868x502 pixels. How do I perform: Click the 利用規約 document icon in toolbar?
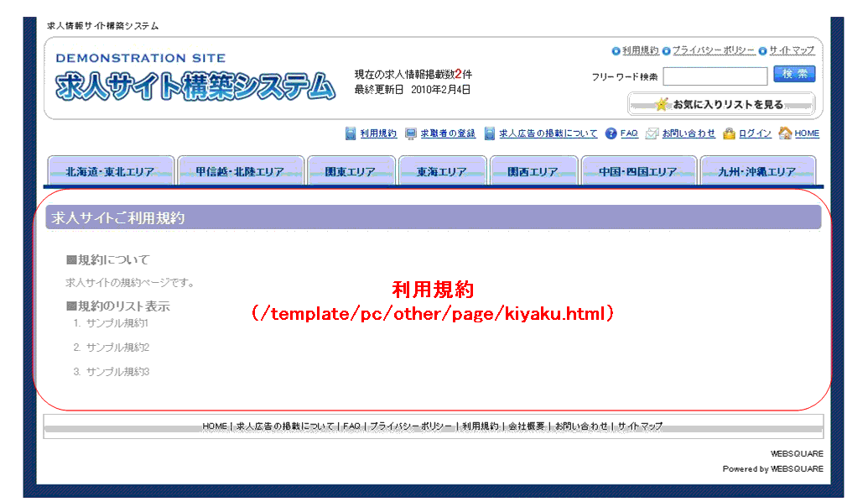[351, 133]
